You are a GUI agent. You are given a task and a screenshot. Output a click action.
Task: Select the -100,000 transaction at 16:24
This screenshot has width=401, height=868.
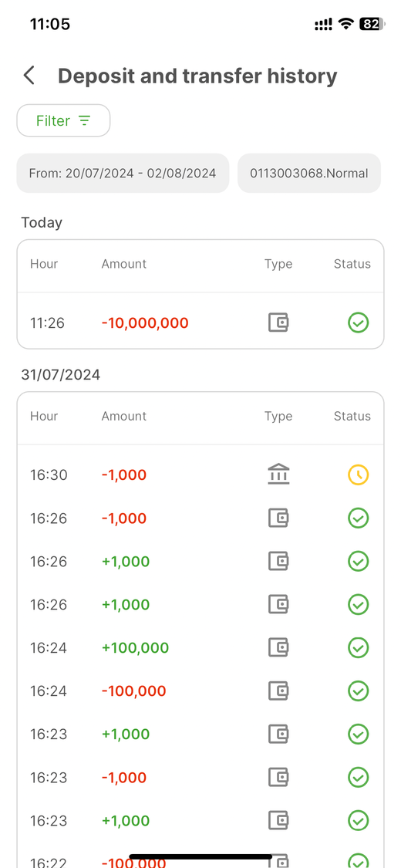click(200, 691)
